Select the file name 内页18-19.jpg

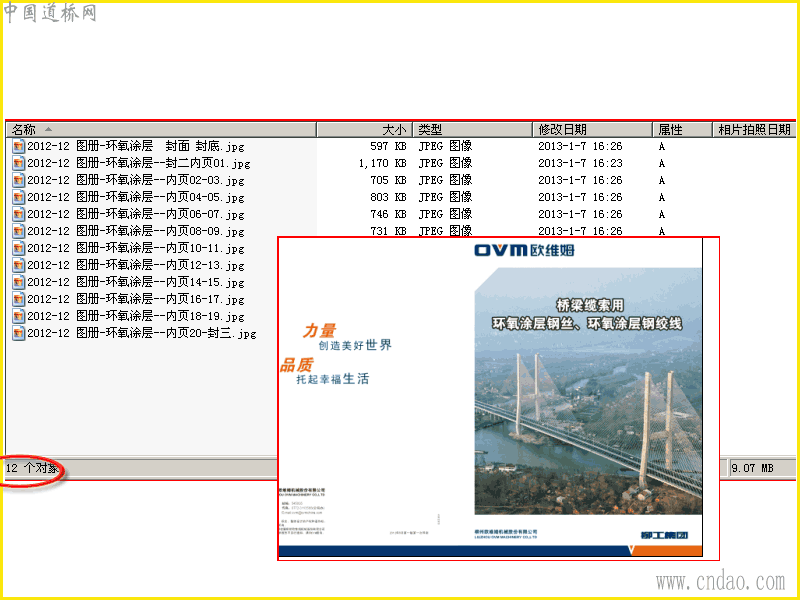coord(136,316)
